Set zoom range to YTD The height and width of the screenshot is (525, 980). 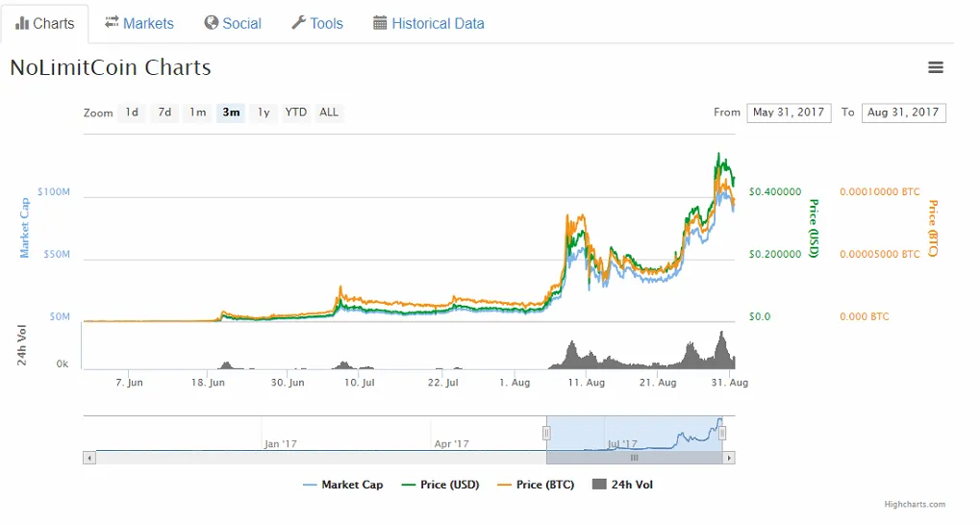(296, 112)
